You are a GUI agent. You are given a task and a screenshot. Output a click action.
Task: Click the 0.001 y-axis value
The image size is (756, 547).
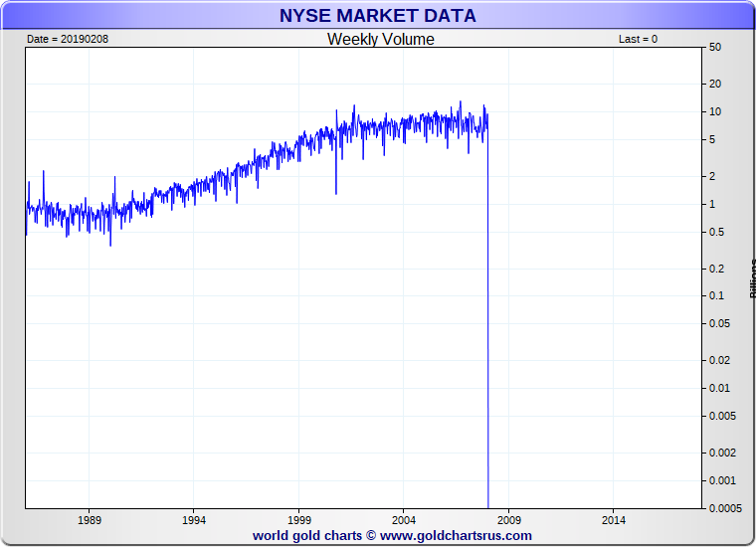722,480
